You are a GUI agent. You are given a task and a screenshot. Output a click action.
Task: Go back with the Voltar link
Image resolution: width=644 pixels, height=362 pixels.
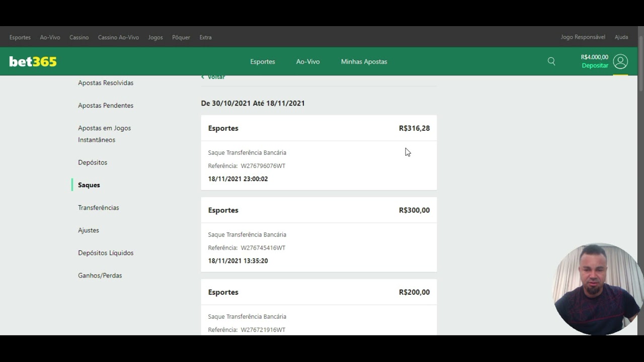tap(213, 77)
